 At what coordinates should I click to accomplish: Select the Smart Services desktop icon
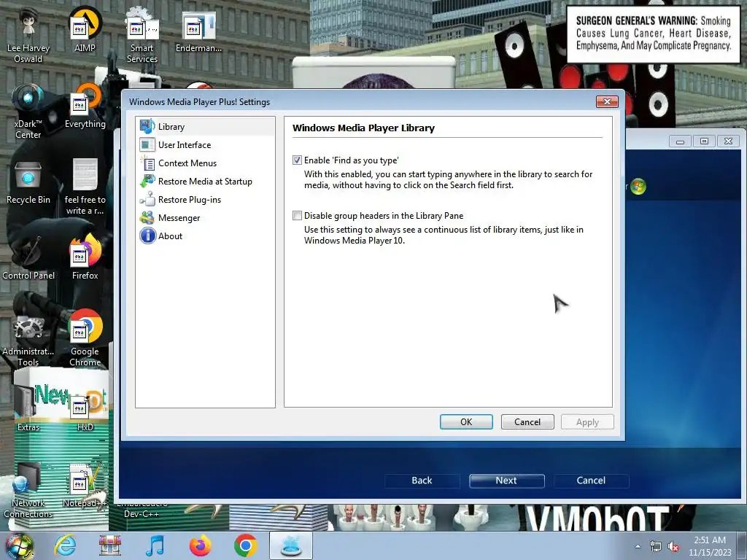coord(142,34)
